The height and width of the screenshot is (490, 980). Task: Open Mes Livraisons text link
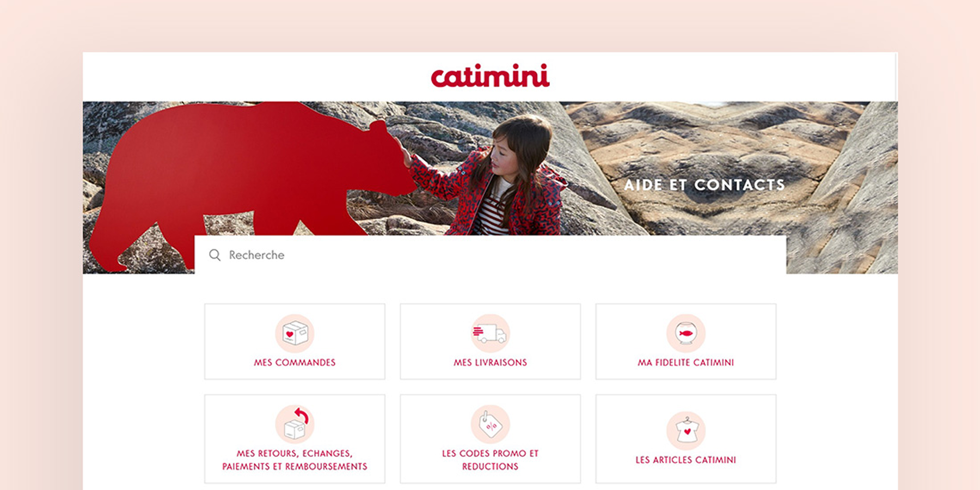tap(490, 363)
